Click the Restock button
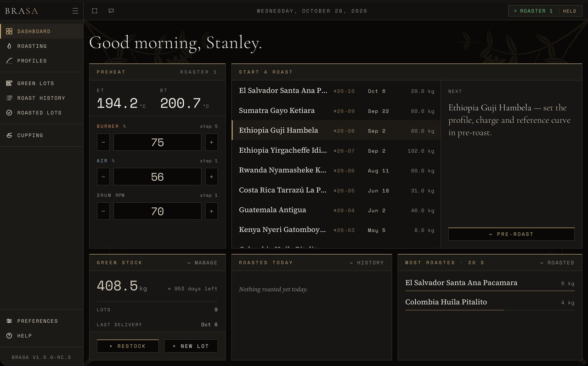 (x=128, y=346)
